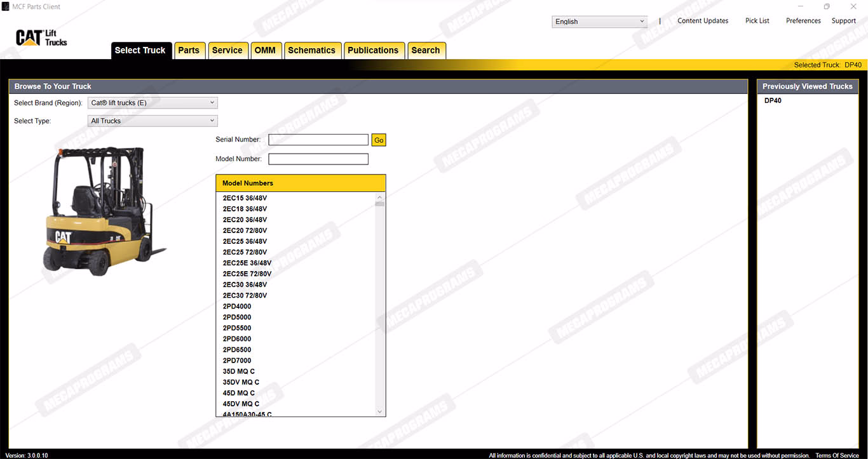Open Preferences
The image size is (868, 459).
(803, 21)
